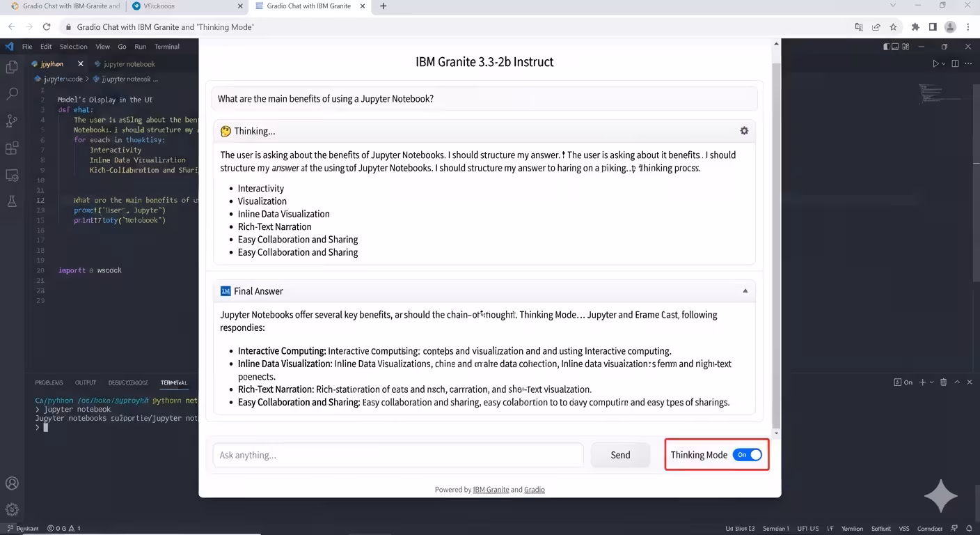Open the browser profile avatar
The image size is (980, 535).
pos(950,27)
